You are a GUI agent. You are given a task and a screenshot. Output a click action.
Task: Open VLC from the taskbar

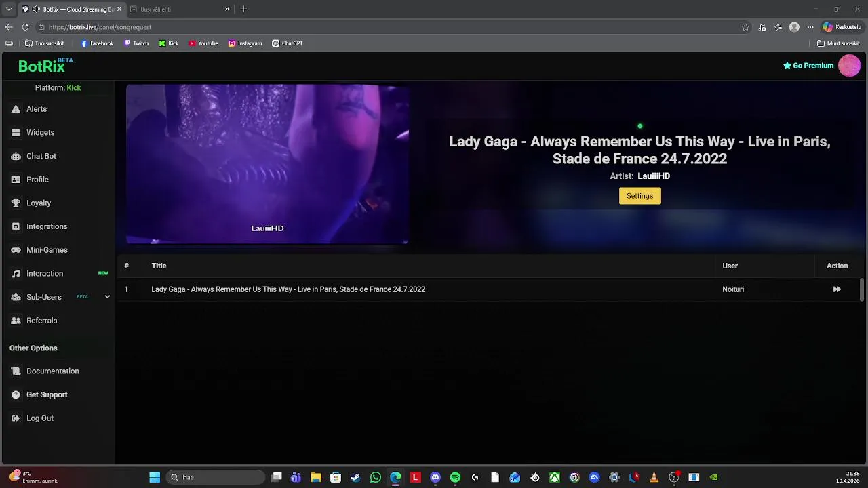[654, 477]
